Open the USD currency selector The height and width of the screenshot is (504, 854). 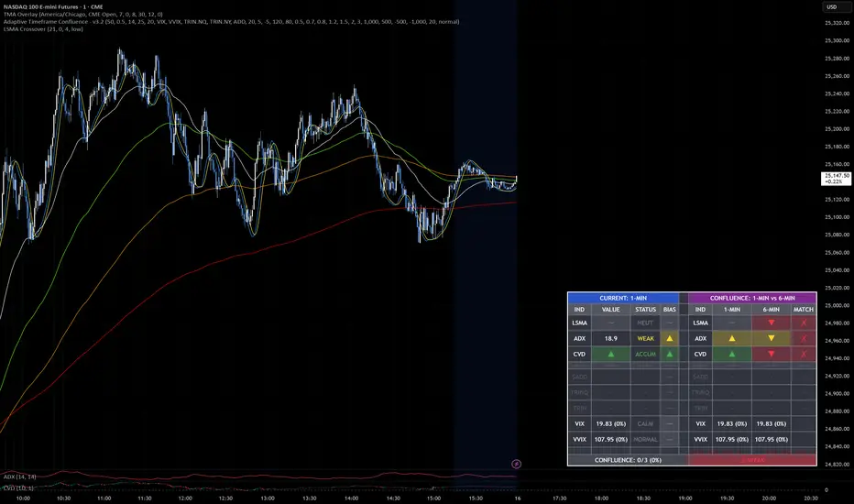point(832,7)
